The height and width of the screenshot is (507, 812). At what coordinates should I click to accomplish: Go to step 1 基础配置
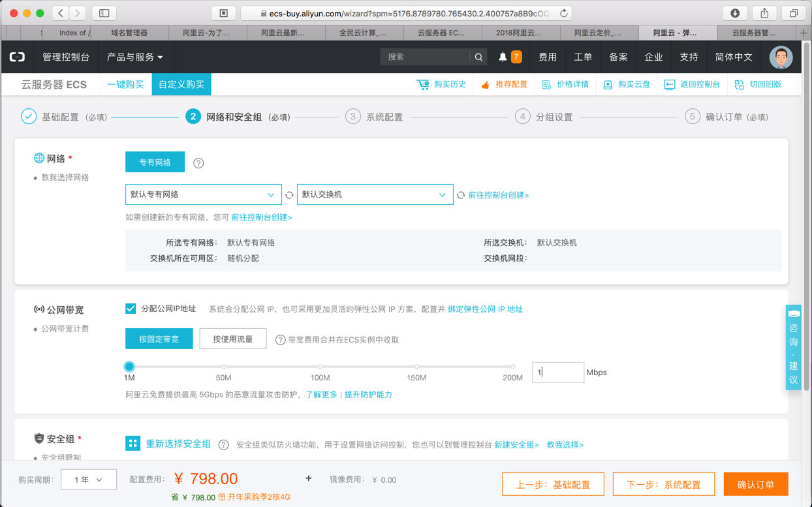[x=64, y=117]
